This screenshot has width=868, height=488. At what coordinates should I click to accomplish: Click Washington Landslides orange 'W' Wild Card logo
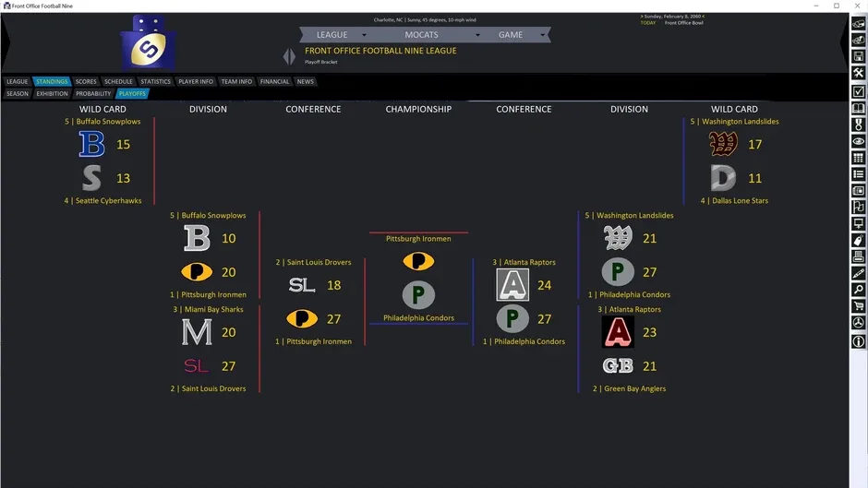pyautogui.click(x=724, y=144)
